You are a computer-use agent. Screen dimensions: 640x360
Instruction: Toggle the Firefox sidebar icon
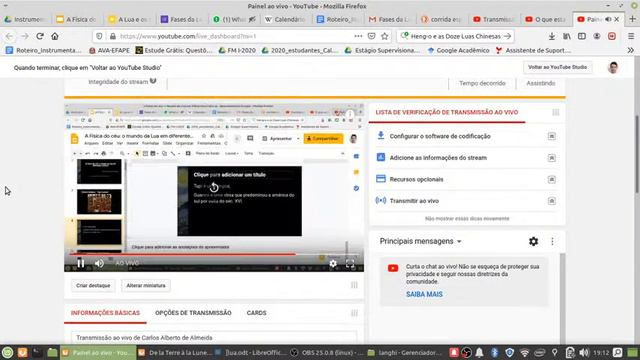point(582,36)
